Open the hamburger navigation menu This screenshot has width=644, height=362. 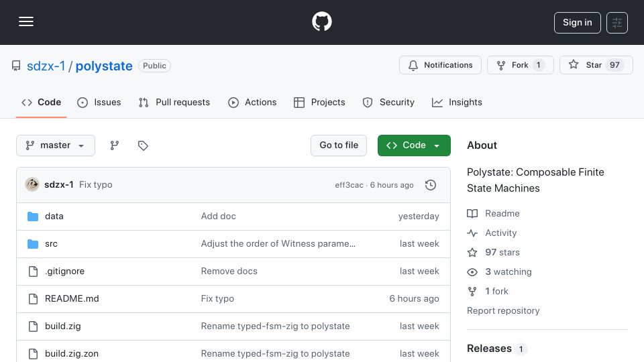click(26, 21)
